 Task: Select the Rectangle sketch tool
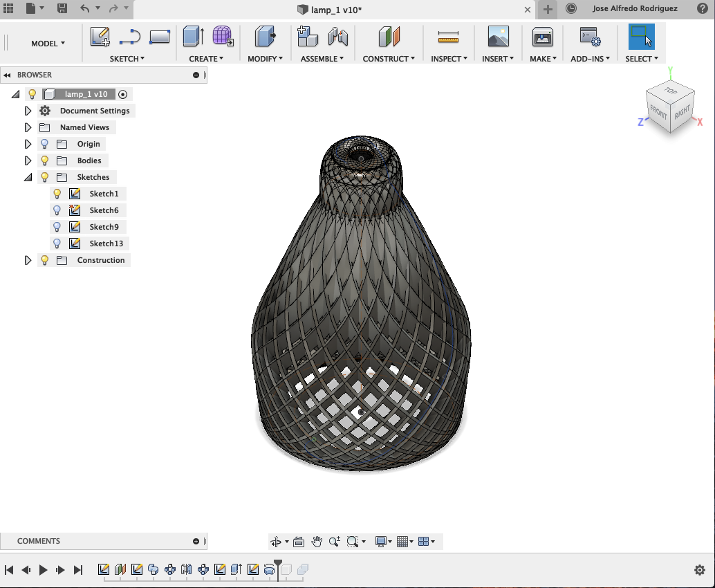point(160,37)
